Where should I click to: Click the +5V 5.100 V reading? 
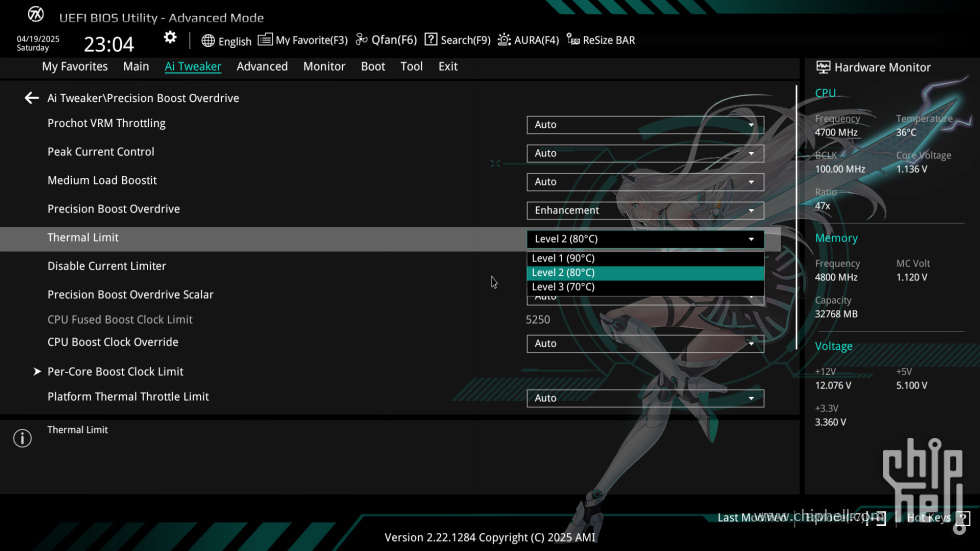(x=912, y=385)
